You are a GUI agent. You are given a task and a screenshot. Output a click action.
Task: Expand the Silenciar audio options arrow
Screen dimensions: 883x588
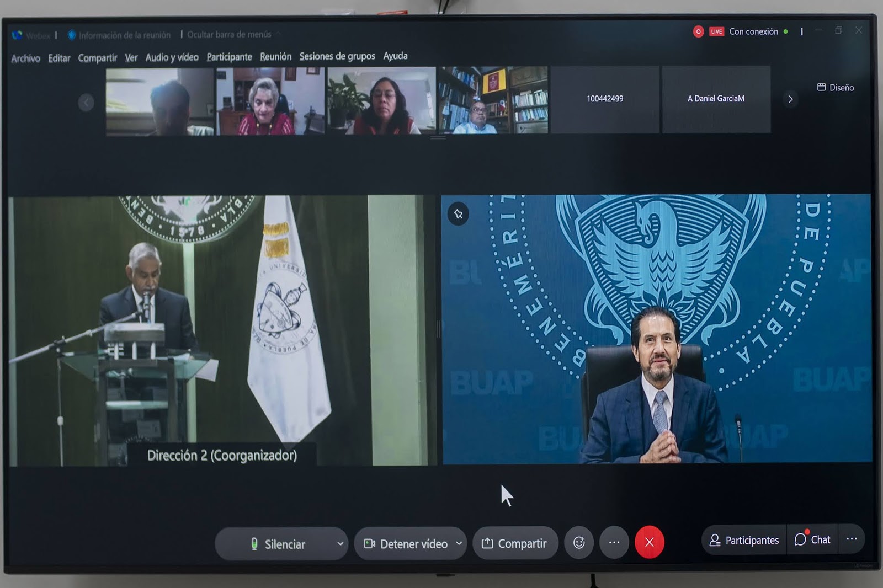(340, 544)
